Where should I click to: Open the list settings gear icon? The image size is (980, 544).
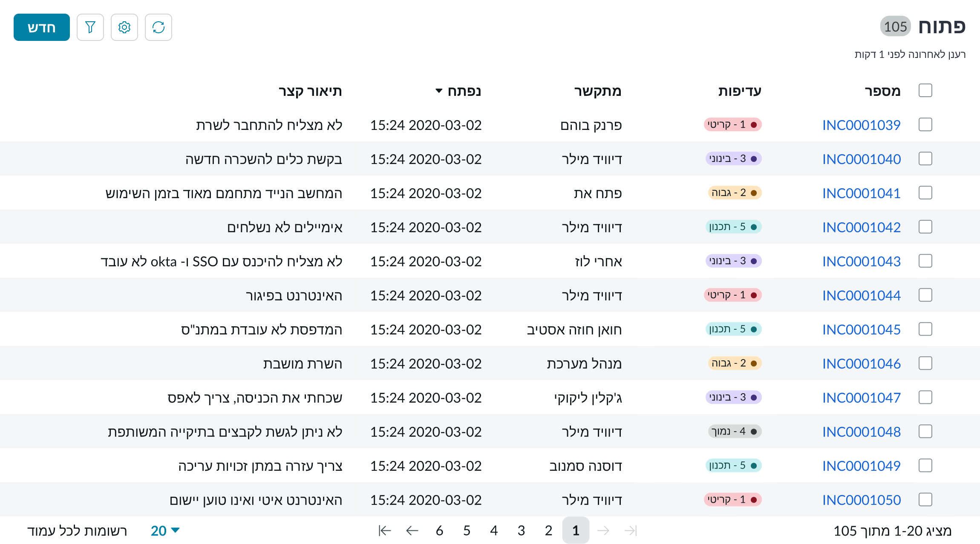tap(124, 27)
